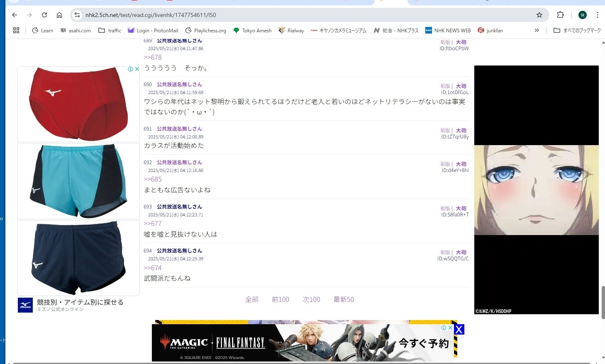Follow the >>674 reply anchor
Image resolution: width=605 pixels, height=364 pixels.
(x=153, y=268)
